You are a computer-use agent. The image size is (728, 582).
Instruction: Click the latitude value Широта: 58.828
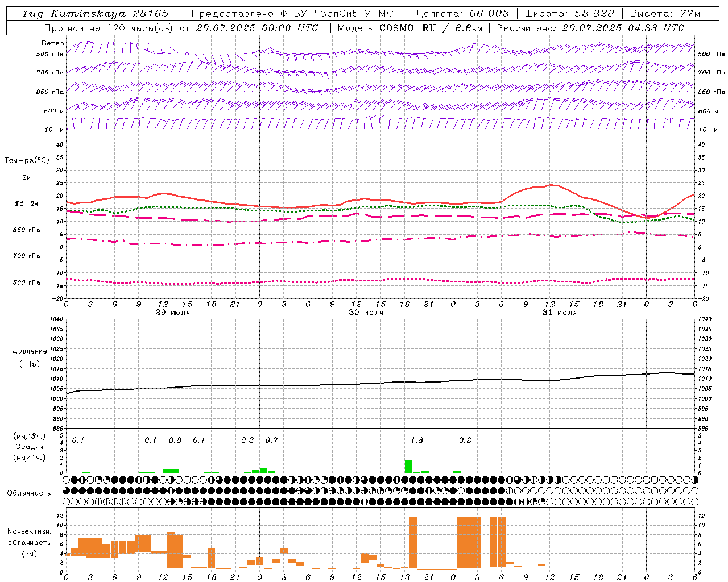[x=569, y=14]
